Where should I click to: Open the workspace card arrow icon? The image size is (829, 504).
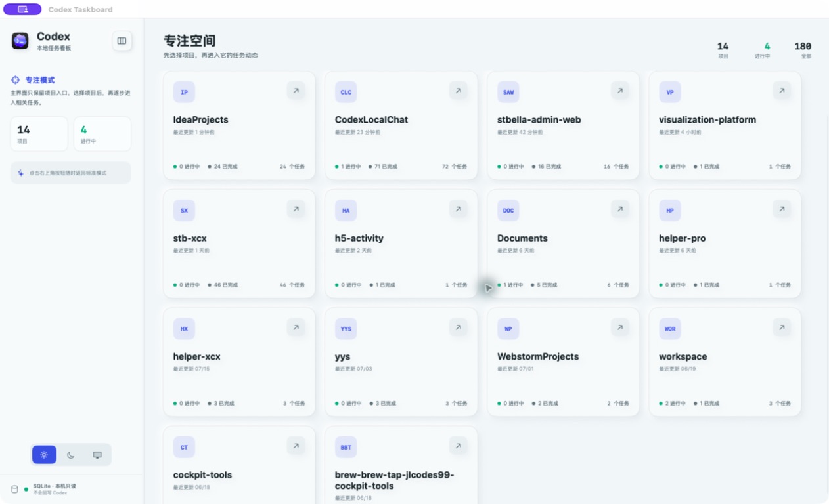(x=782, y=327)
